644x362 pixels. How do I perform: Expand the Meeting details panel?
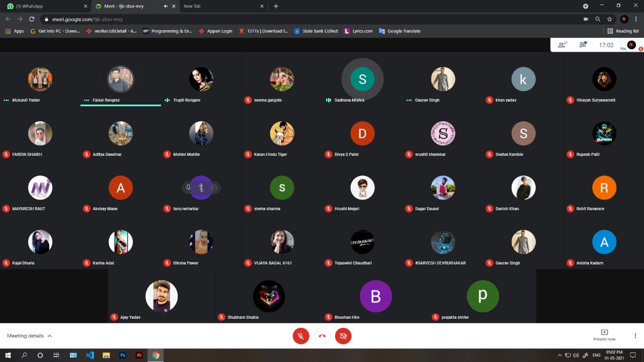pos(30,336)
